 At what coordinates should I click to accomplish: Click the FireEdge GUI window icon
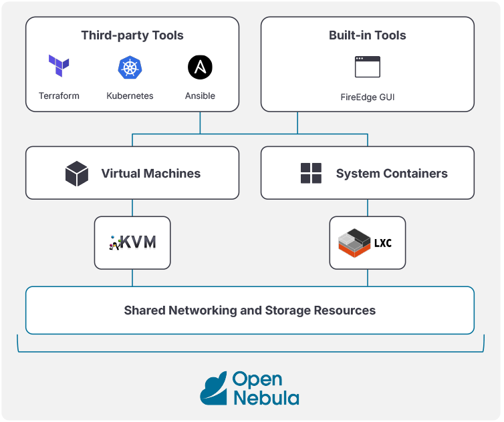click(368, 67)
